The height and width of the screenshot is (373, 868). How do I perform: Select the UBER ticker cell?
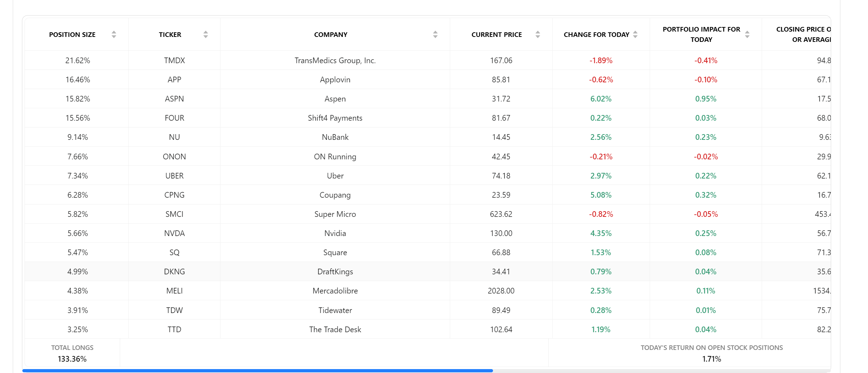tap(174, 176)
